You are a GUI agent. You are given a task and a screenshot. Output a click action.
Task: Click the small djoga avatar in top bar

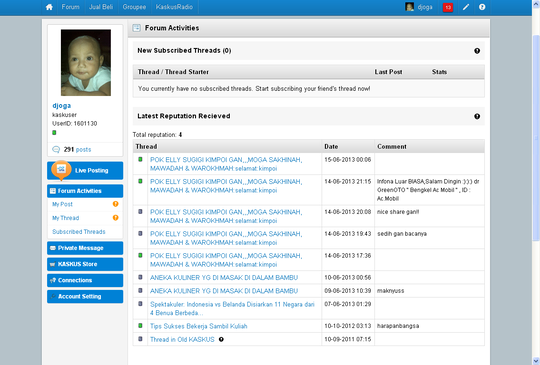click(x=409, y=7)
